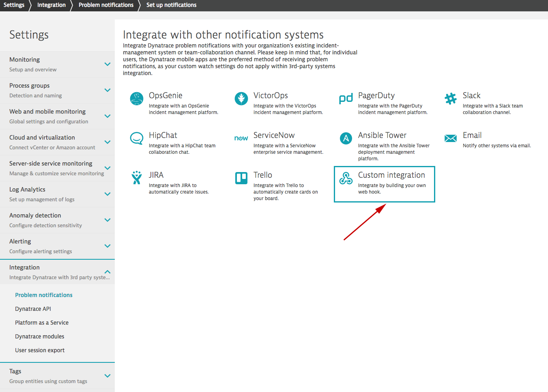The height and width of the screenshot is (392, 548).
Task: Expand Web and mobile monitoring chevron
Action: [x=107, y=116]
